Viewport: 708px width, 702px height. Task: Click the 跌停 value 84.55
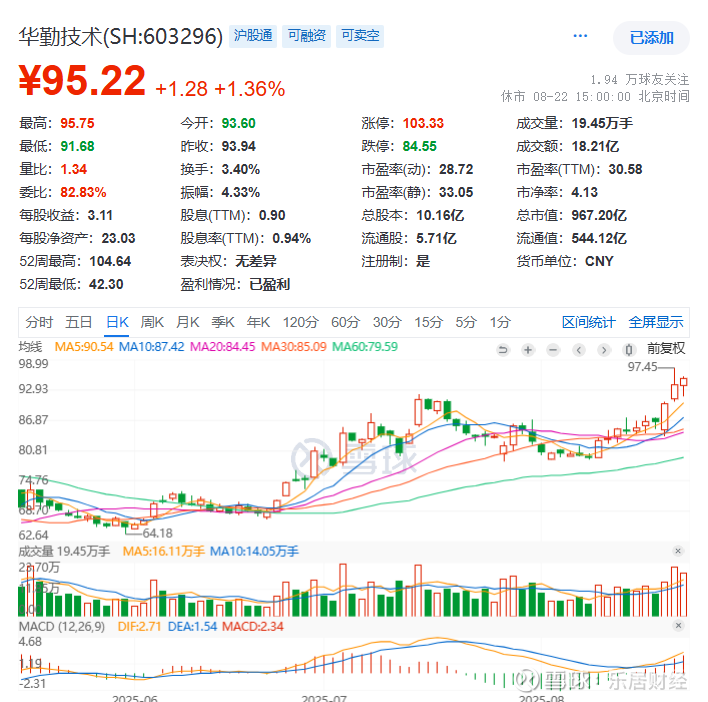pyautogui.click(x=419, y=146)
